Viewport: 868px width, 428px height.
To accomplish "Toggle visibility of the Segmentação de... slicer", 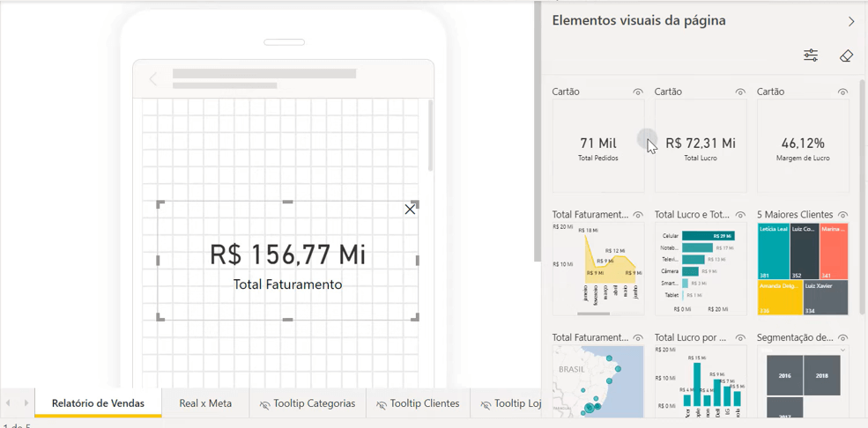I will [x=842, y=337].
